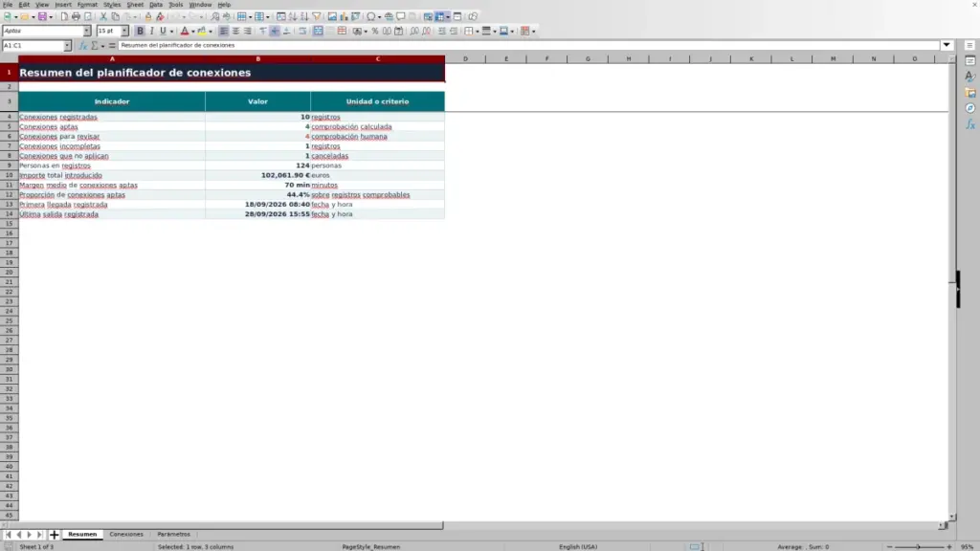Screen dimensions: 980x551
Task: Open sidebar settings hamburger menu
Action: click(969, 45)
